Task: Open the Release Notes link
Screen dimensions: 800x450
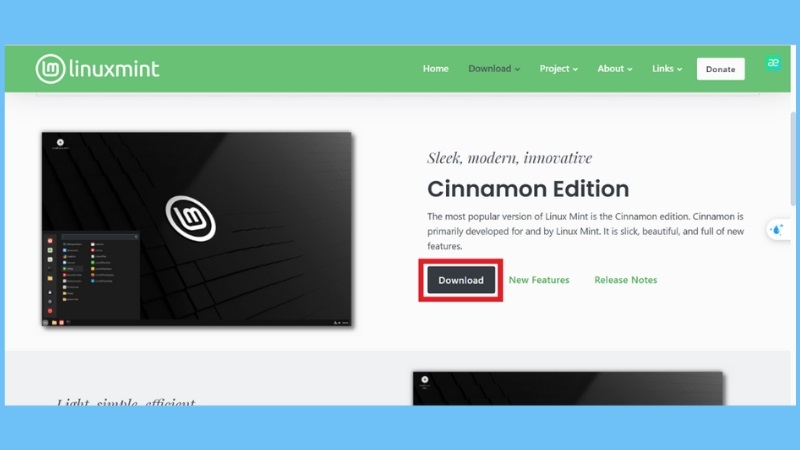Action: (626, 280)
